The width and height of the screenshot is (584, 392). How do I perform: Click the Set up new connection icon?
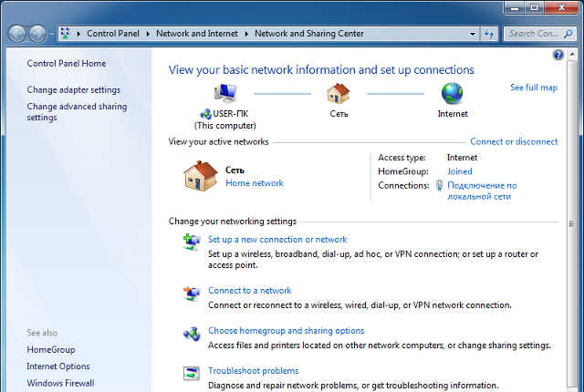coord(192,242)
